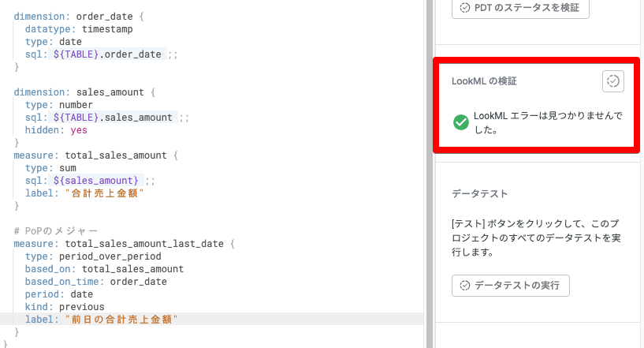Viewport: 644px width, 348px height.
Task: Click the LookML の検証 section heading
Action: 484,81
